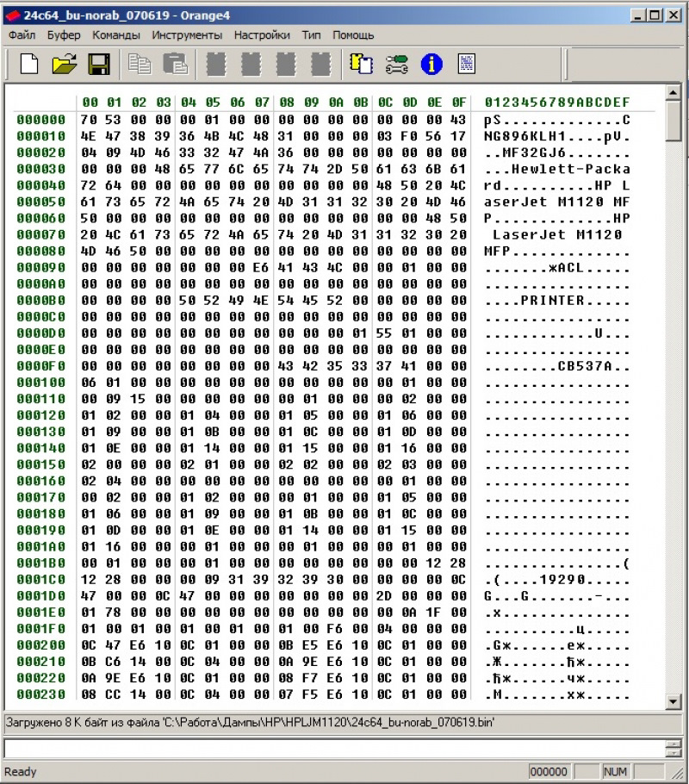This screenshot has width=689, height=784.
Task: Click byte CC in row 000230
Action: [x=113, y=694]
